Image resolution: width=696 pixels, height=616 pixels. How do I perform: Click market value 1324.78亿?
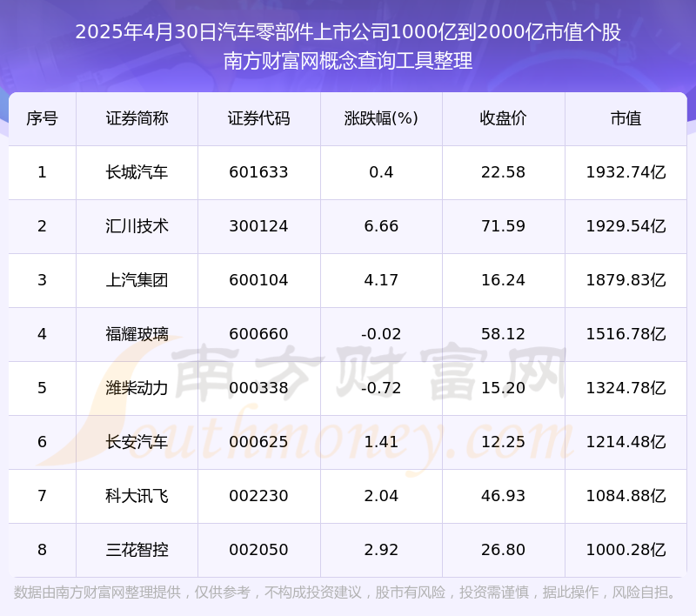(626, 388)
